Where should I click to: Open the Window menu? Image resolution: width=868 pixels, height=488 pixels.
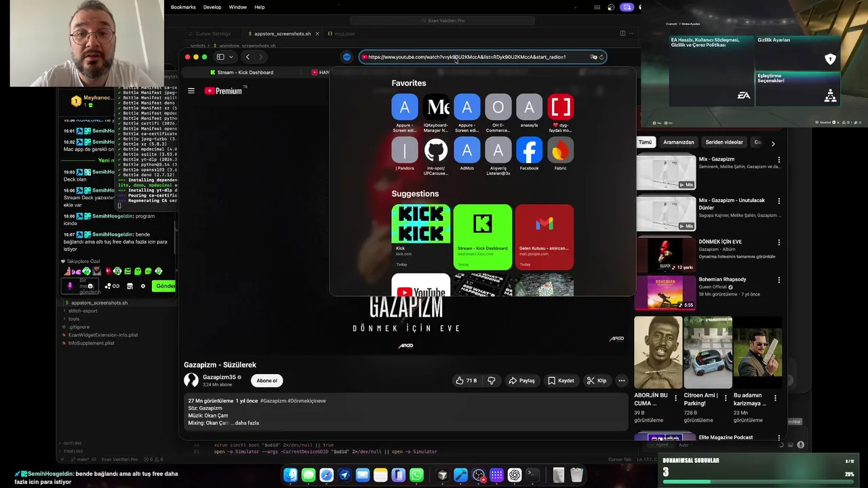click(237, 7)
